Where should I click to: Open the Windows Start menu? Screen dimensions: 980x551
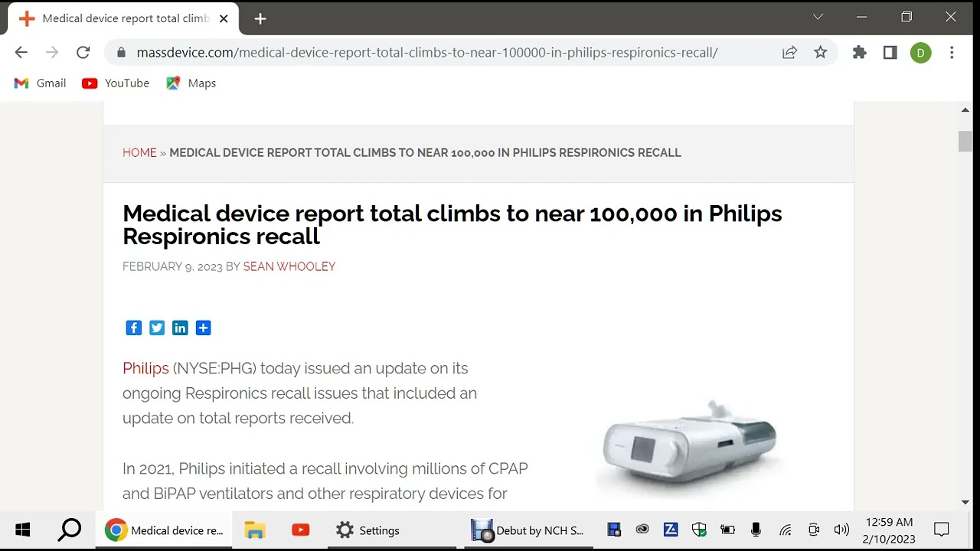pyautogui.click(x=23, y=530)
